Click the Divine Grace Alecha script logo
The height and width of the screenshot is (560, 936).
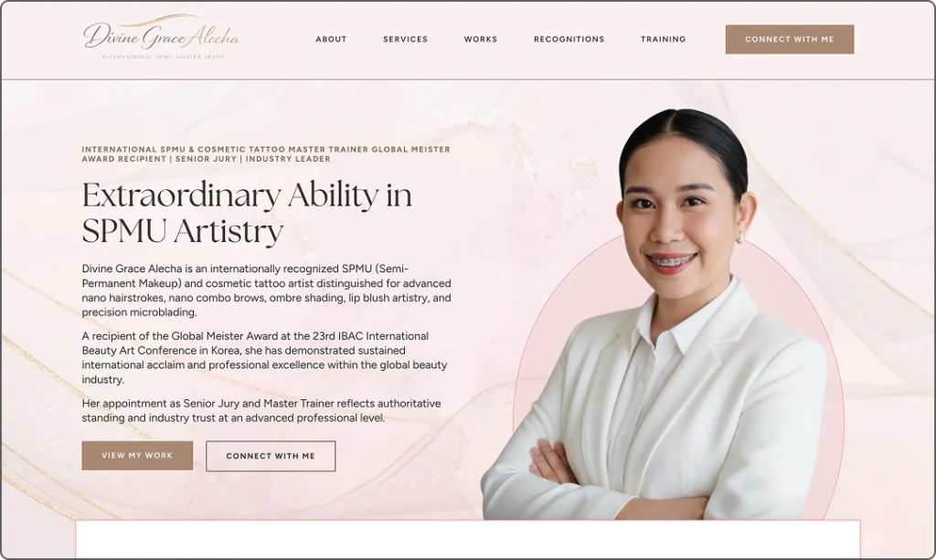pos(162,37)
